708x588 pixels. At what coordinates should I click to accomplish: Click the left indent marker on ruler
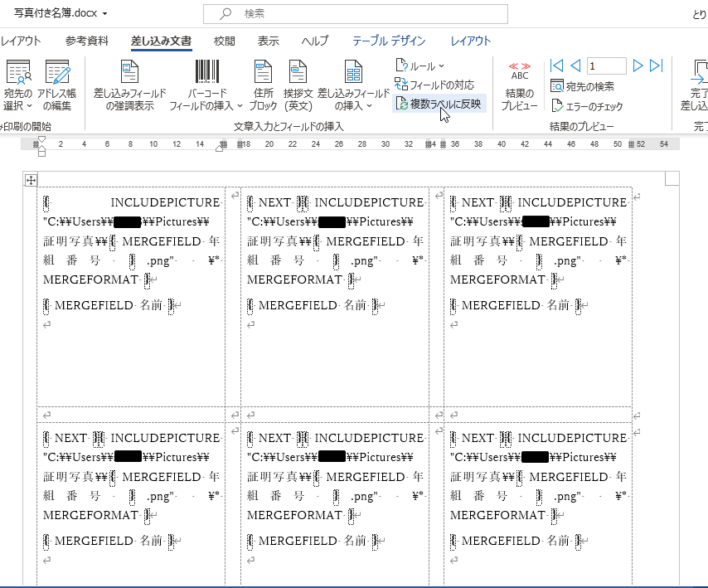coord(41,153)
